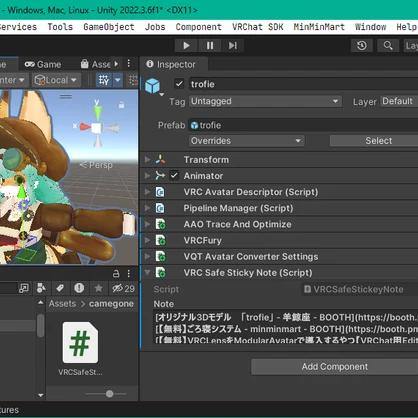
Task: Click the Search by Import Log Type icon
Action: [79, 288]
